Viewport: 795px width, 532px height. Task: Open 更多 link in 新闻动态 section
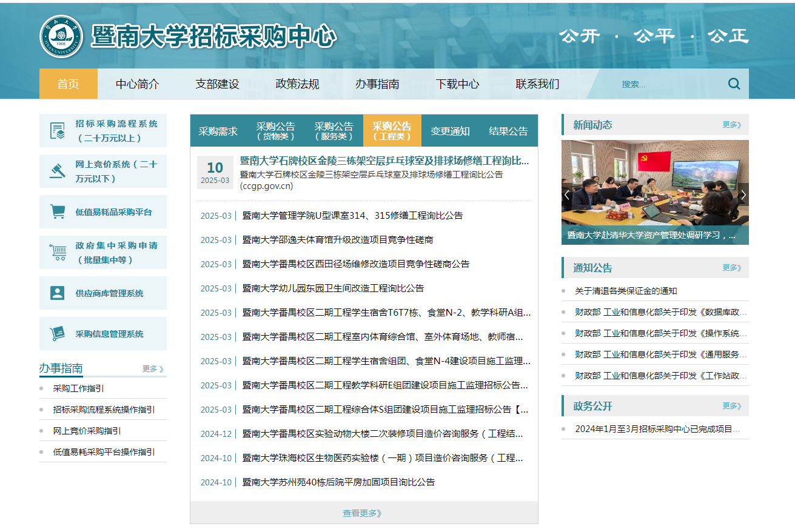tap(731, 124)
